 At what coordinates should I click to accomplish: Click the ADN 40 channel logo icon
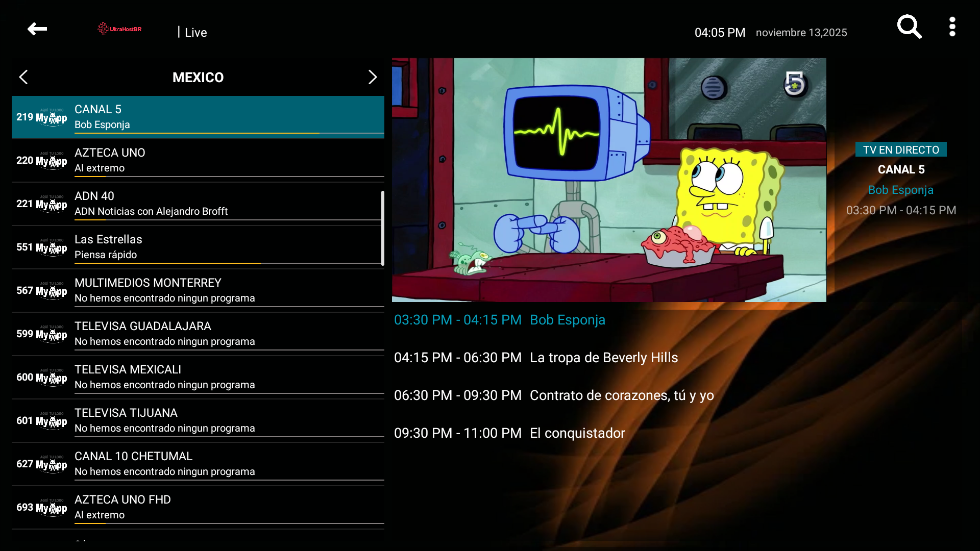51,204
